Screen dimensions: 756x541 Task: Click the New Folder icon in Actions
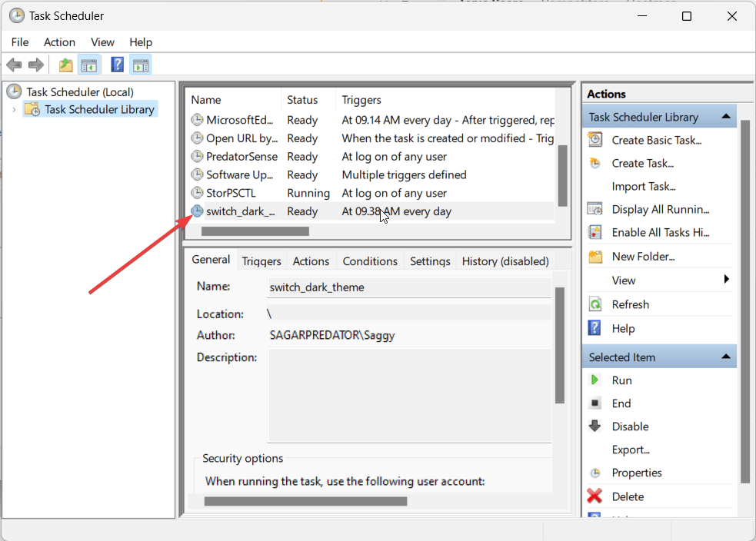click(595, 257)
